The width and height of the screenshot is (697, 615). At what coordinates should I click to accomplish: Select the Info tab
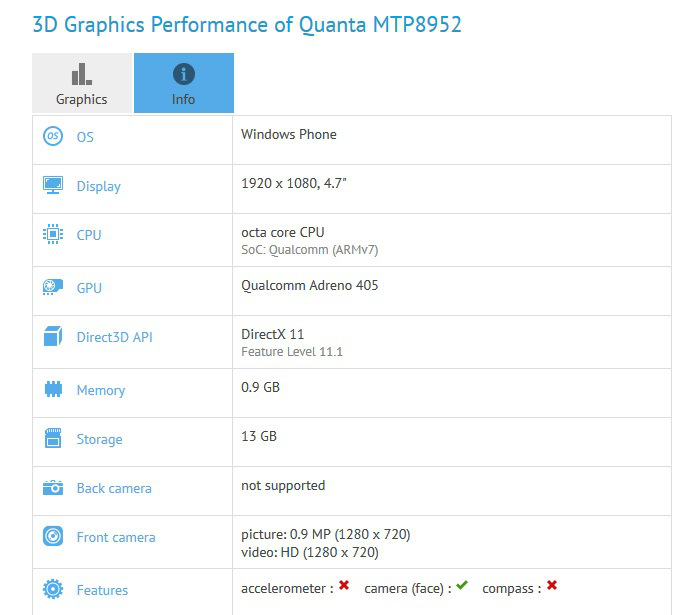183,84
